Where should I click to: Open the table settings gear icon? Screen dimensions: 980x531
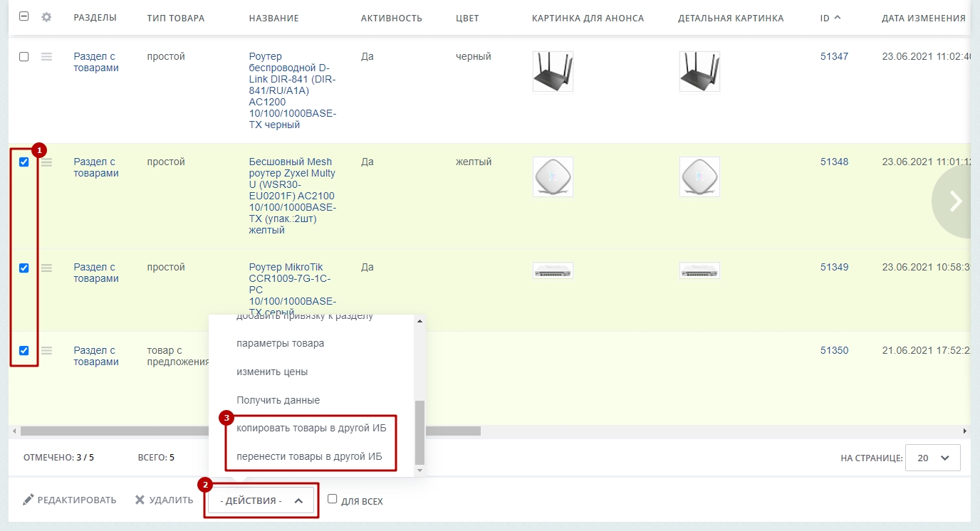[46, 17]
